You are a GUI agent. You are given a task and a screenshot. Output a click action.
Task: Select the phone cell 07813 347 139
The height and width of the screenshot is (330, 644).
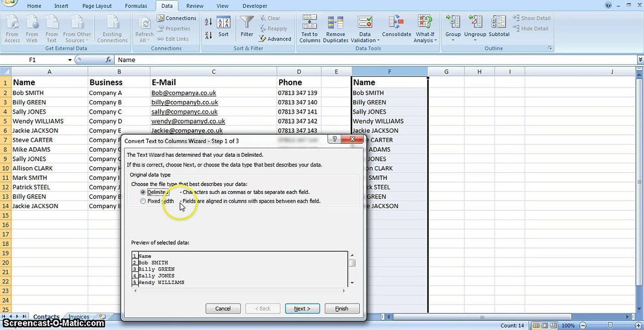(x=299, y=93)
